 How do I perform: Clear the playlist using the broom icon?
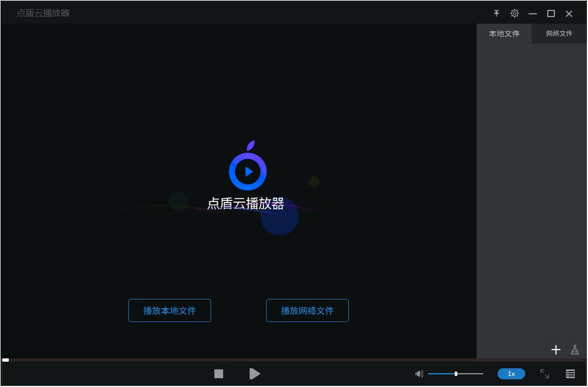pos(575,350)
